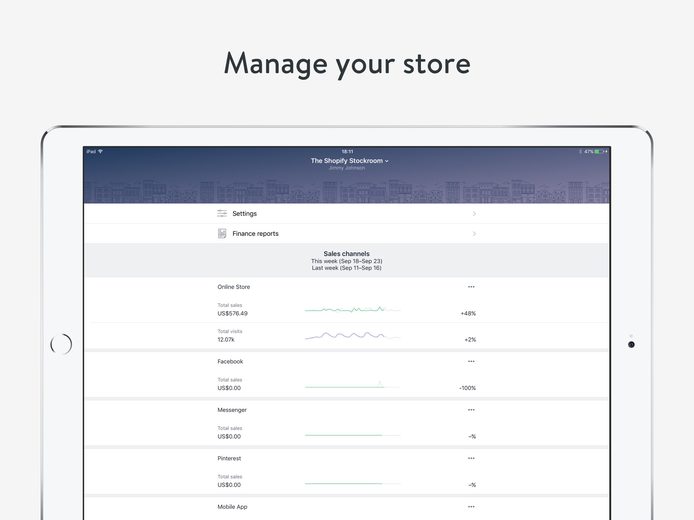Open the Online Store more options dots
The width and height of the screenshot is (694, 520).
point(471,287)
